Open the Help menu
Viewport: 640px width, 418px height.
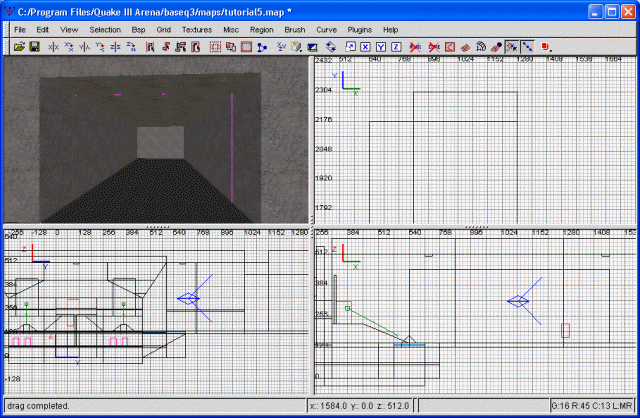click(390, 30)
